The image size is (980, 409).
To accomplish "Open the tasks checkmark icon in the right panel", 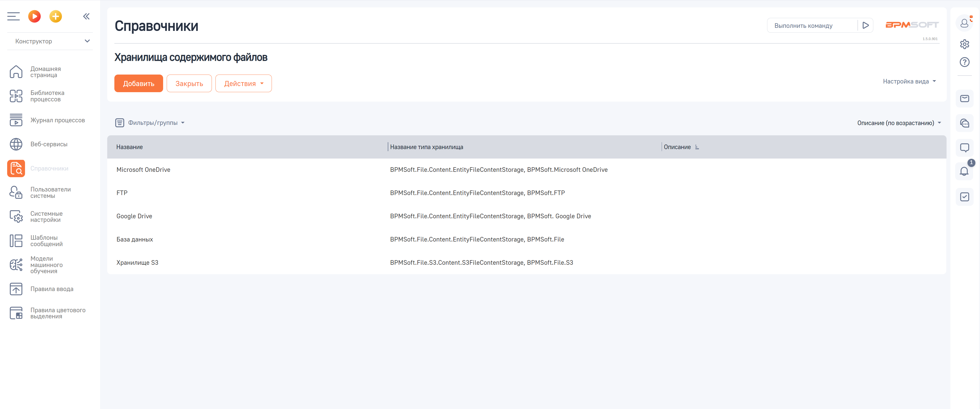I will (x=964, y=197).
